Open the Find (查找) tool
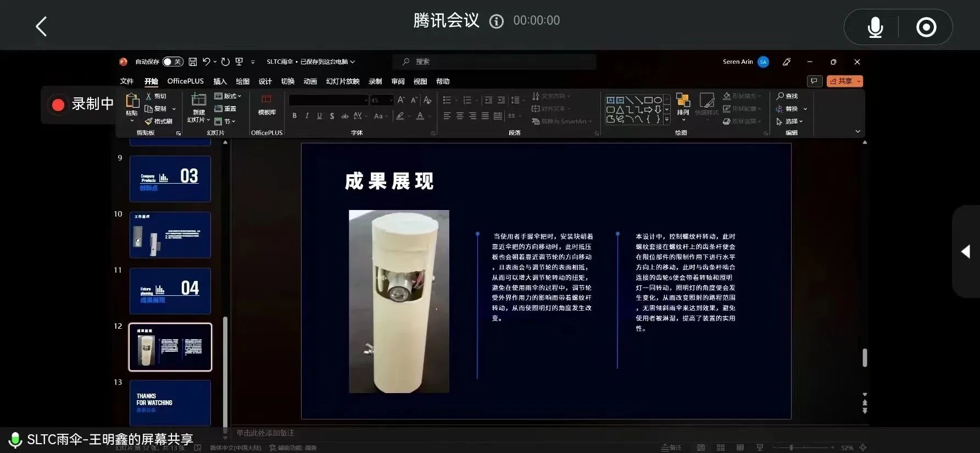 [x=787, y=96]
